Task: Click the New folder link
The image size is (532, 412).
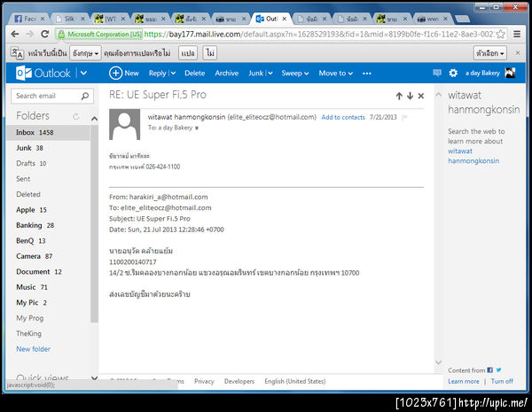Action: 34,349
